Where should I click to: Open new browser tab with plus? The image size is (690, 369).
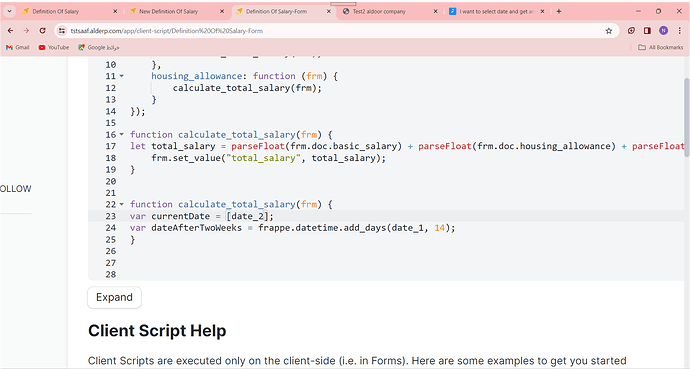(x=559, y=11)
